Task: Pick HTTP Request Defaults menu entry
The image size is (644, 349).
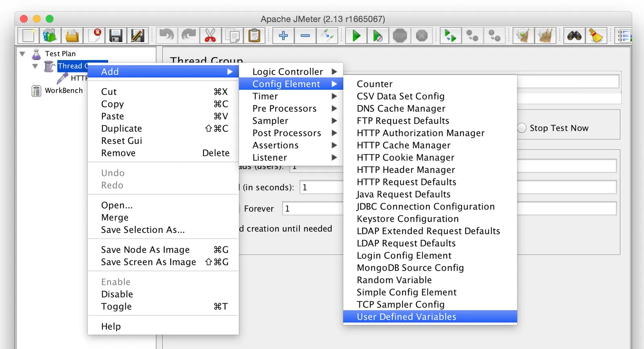Action: [x=430, y=182]
